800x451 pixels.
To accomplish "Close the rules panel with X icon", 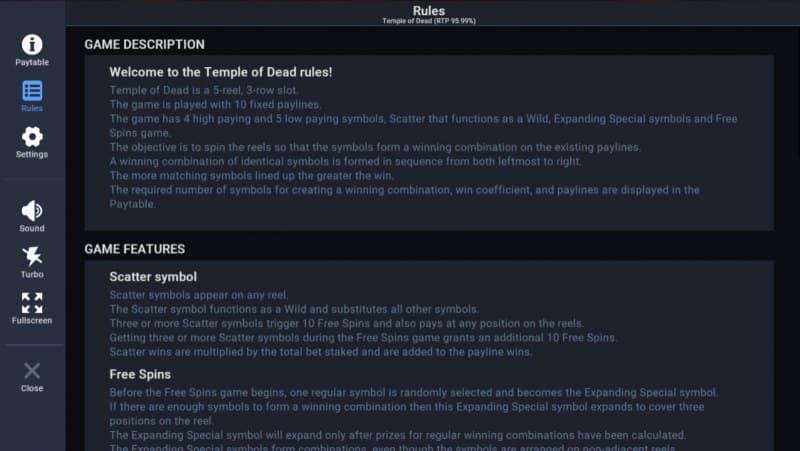I will point(32,370).
